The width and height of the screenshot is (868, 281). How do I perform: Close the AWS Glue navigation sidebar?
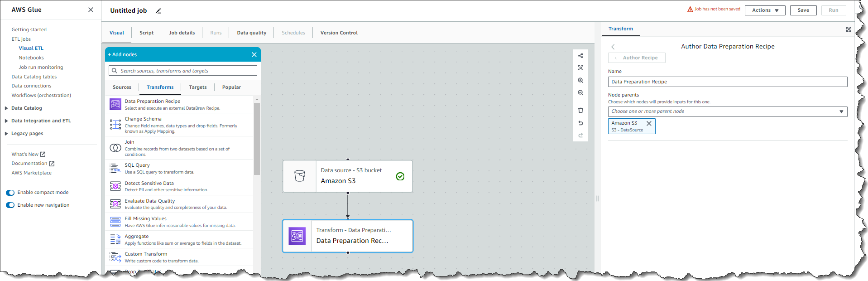click(91, 10)
